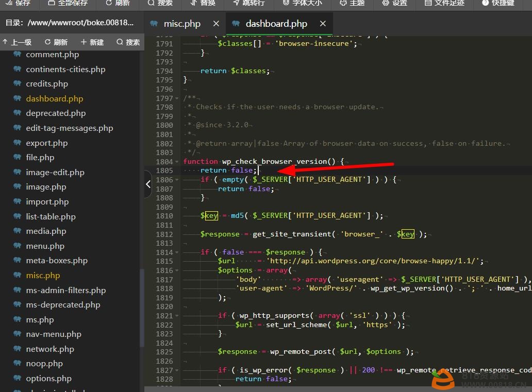Click the 保存 (save) toolbar button
Image resolution: width=532 pixels, height=392 pixels.
[x=19, y=3]
